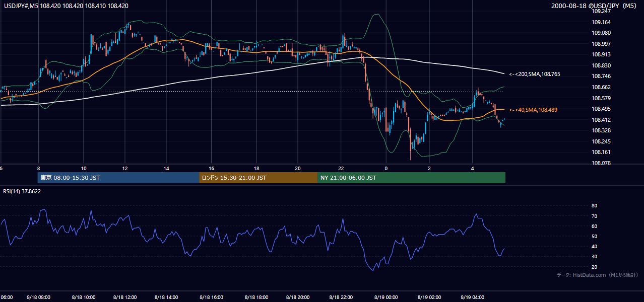Click price axis value 108.997
This screenshot has width=644, height=302.
(602, 44)
